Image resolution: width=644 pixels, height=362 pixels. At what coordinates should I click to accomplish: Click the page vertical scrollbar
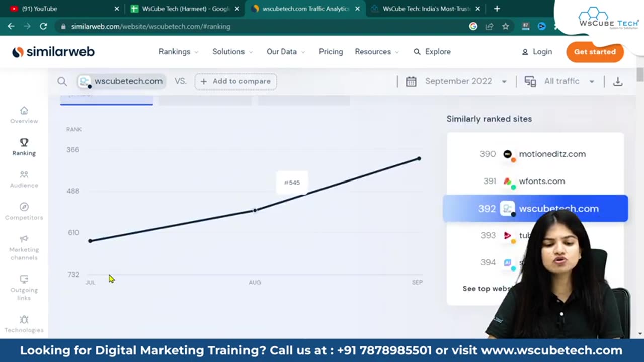pyautogui.click(x=640, y=75)
